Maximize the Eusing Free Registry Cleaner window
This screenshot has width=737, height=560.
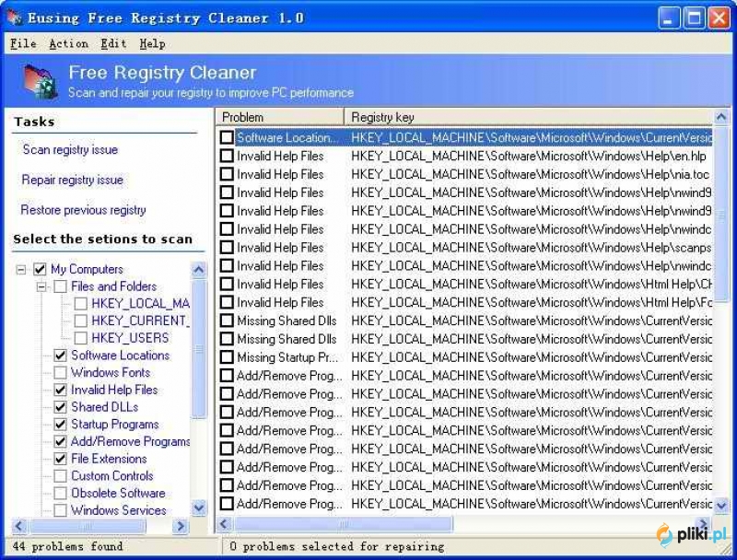click(x=694, y=18)
